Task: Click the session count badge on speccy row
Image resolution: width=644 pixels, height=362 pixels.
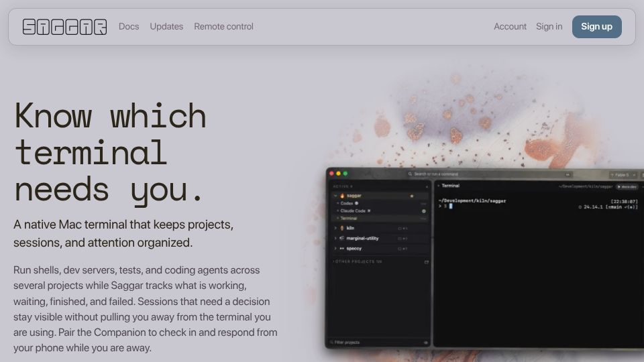Action: (402, 249)
